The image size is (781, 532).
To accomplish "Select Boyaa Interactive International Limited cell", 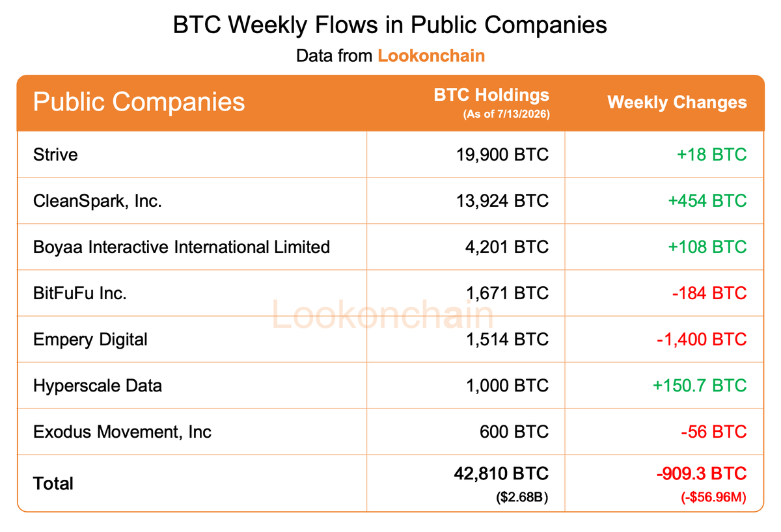I will pyautogui.click(x=182, y=247).
